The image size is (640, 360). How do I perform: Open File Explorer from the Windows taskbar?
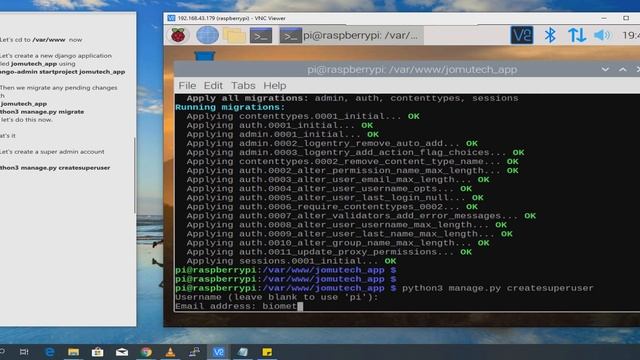coord(73,352)
